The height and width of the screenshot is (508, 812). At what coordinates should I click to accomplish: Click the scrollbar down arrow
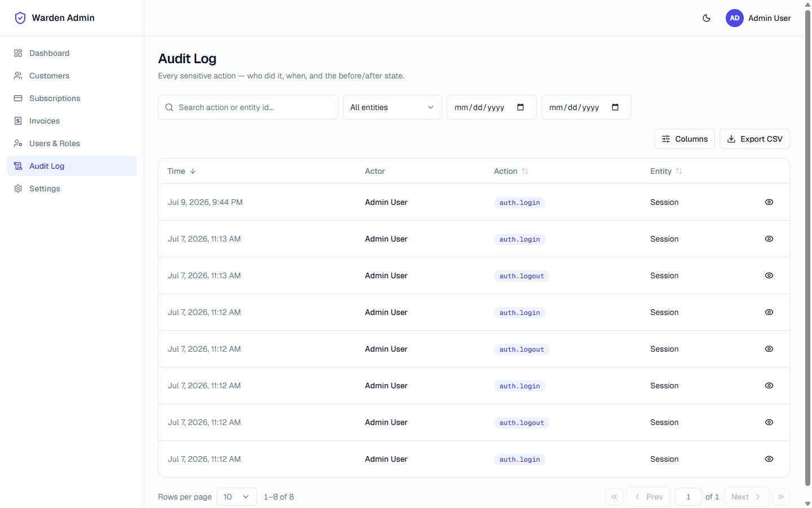pyautogui.click(x=807, y=503)
